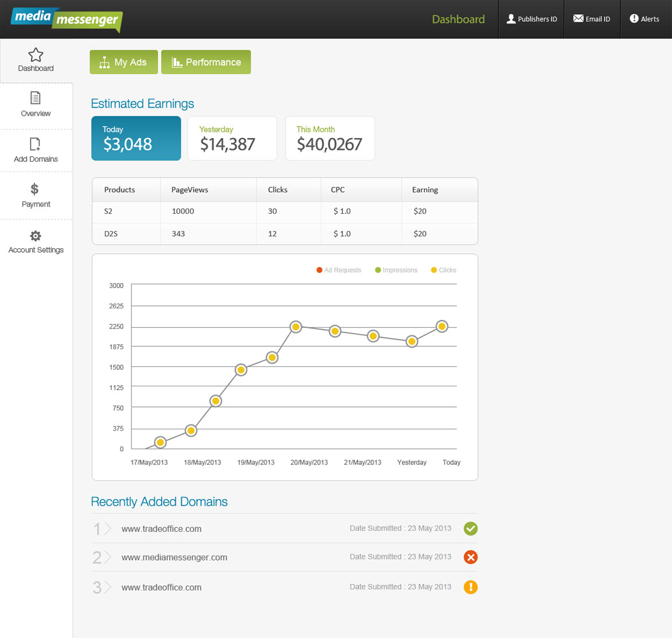This screenshot has width=672, height=638.
Task: Click the Publishers ID user icon
Action: tap(511, 19)
